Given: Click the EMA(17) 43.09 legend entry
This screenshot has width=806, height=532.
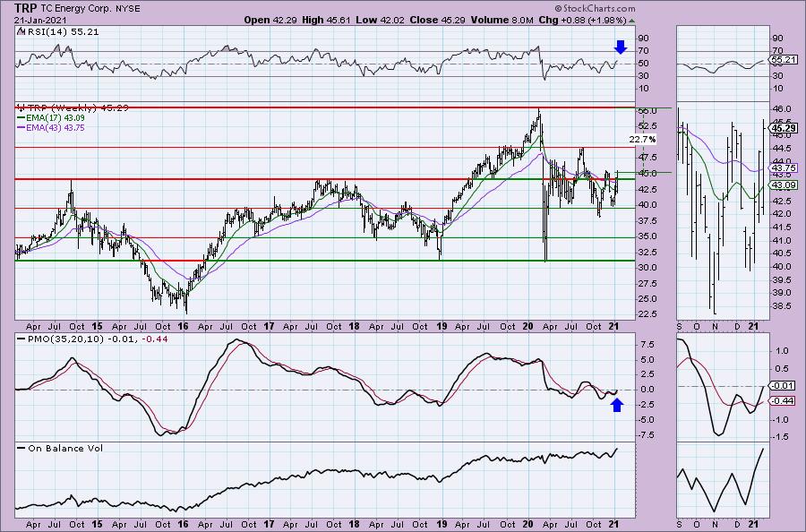Looking at the screenshot, I should click(x=51, y=118).
